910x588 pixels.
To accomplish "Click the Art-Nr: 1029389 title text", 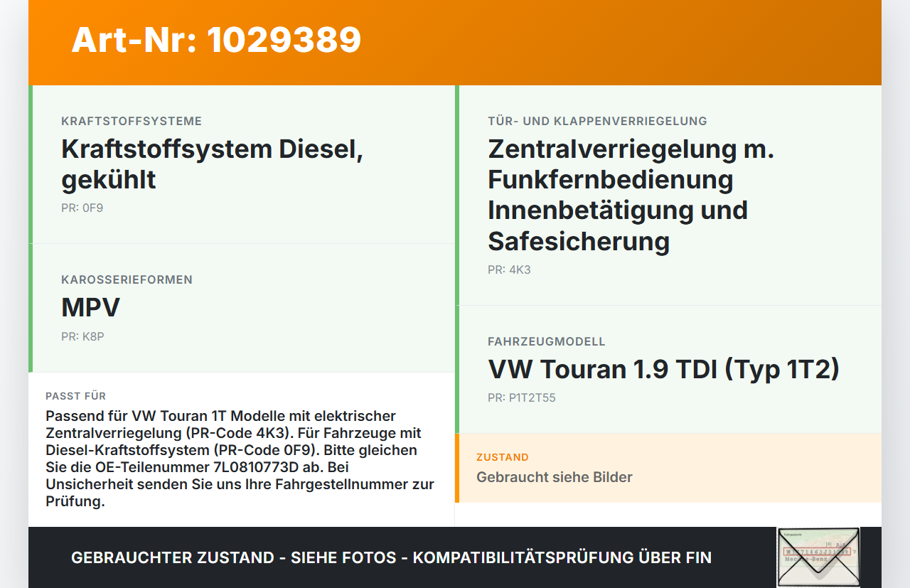I will coord(215,41).
